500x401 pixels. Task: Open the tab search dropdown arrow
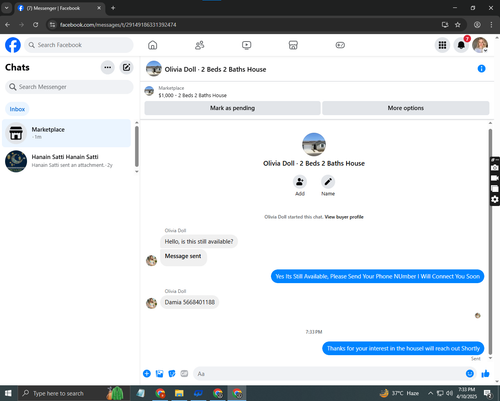(x=6, y=8)
